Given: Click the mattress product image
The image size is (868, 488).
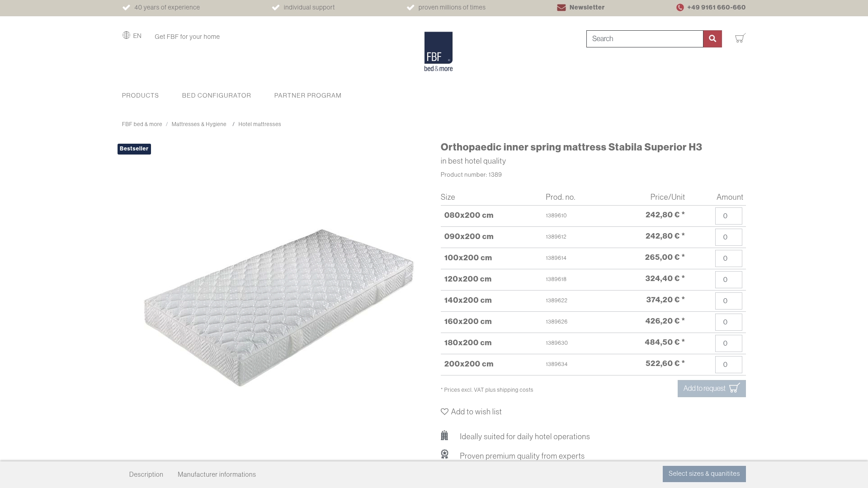Looking at the screenshot, I should point(278,307).
